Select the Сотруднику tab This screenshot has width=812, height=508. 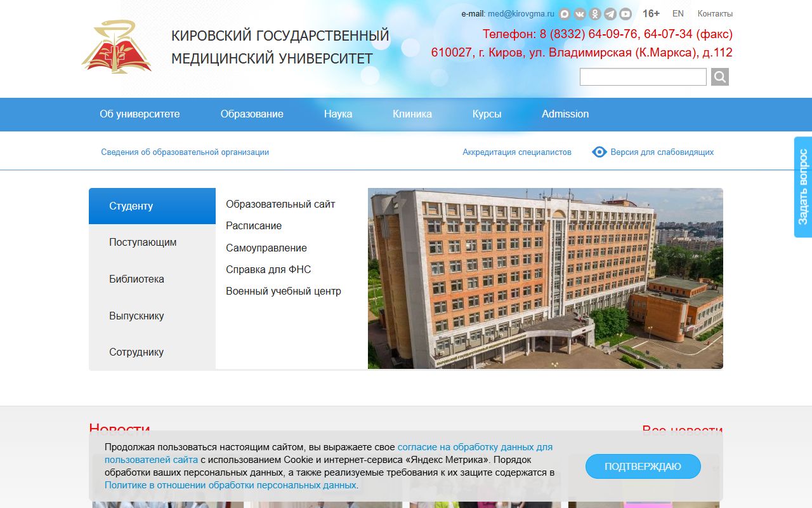152,352
